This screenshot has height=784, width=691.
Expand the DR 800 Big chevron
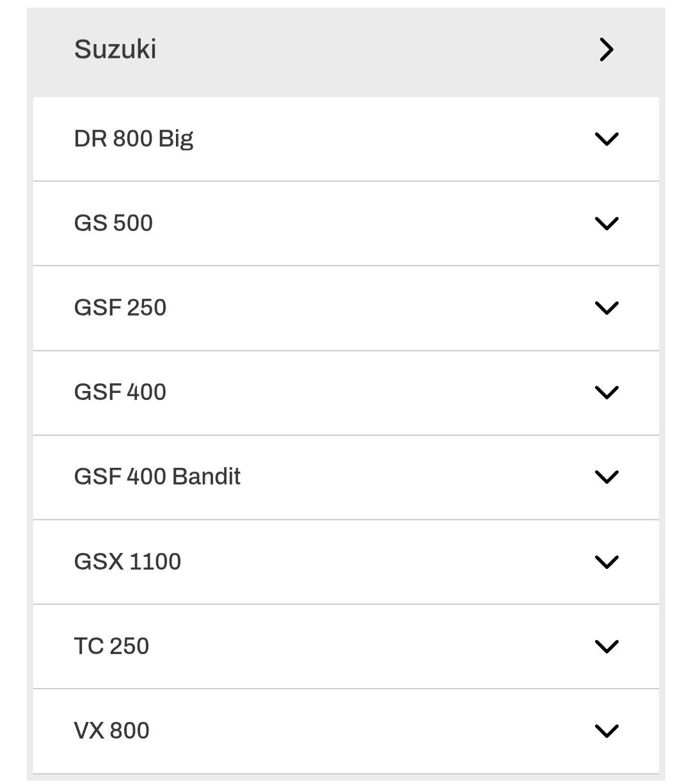point(606,139)
